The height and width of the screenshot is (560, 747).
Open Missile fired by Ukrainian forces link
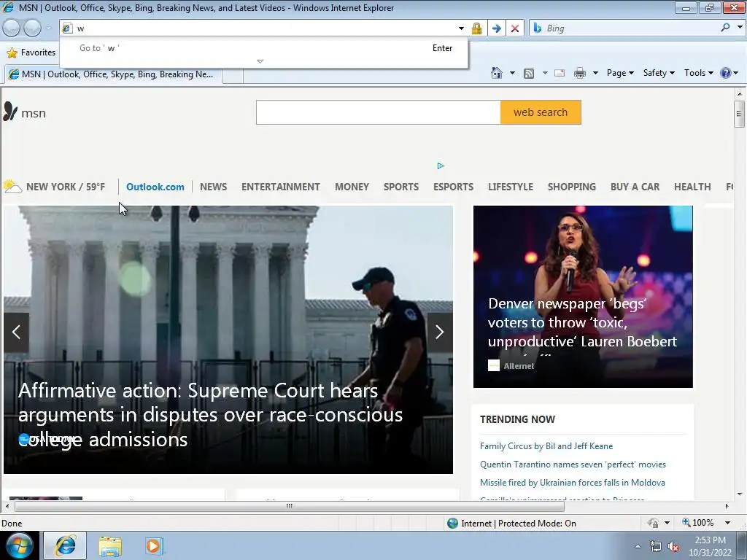click(572, 483)
